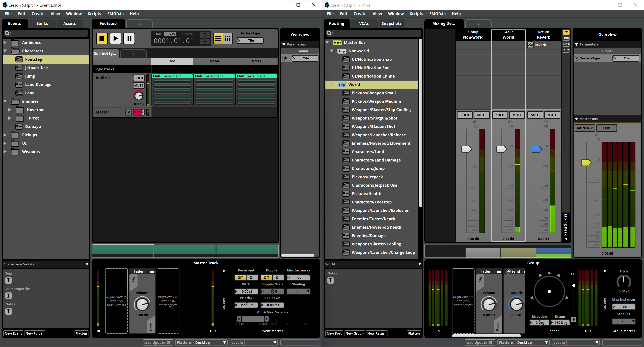644x347 pixels.
Task: Click the LFE speaker icon in panner
Action: [x=574, y=319]
